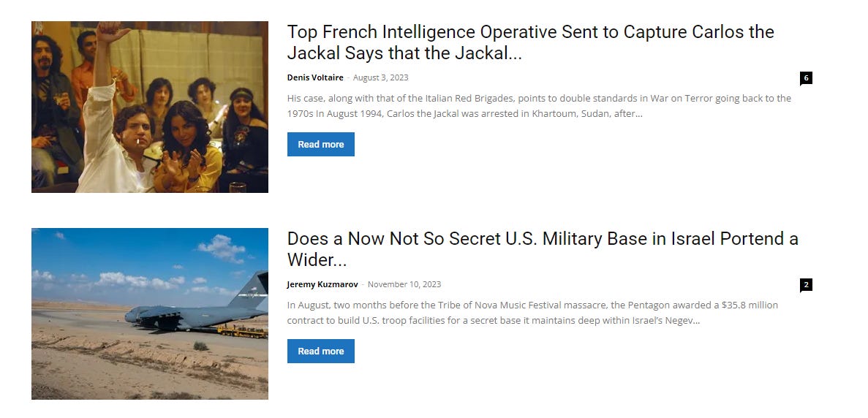View author Denis Voltaire's profile
Screen dimensions: 868x418
[315, 77]
